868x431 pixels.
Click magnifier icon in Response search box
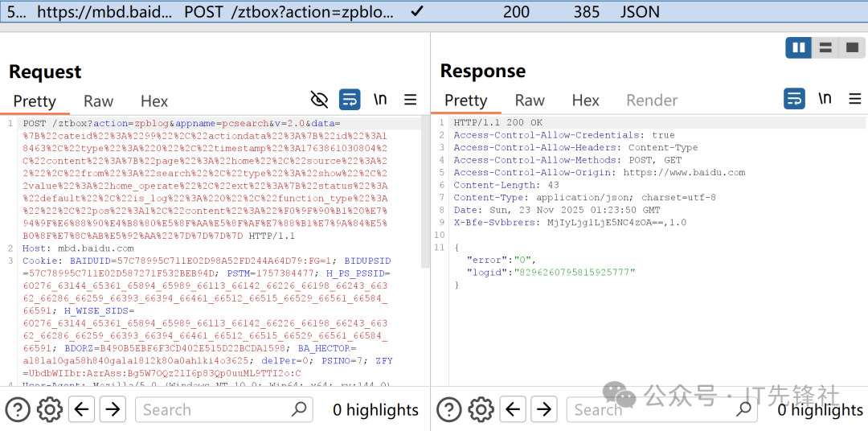(743, 409)
